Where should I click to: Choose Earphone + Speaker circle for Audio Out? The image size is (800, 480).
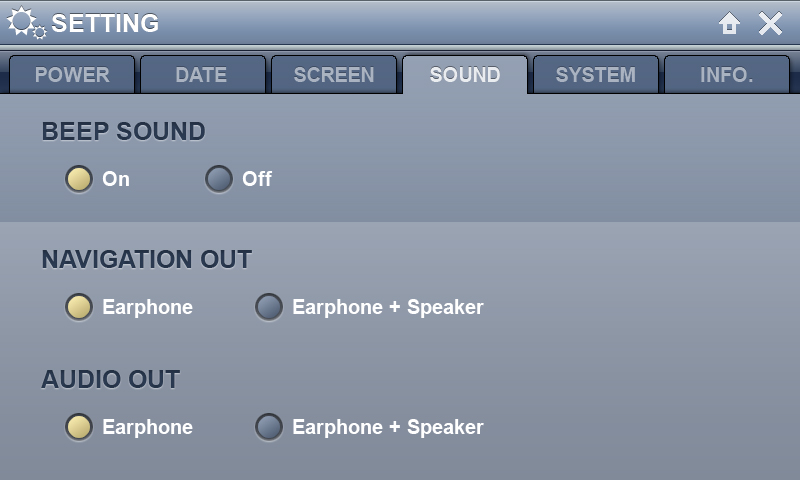pos(269,427)
